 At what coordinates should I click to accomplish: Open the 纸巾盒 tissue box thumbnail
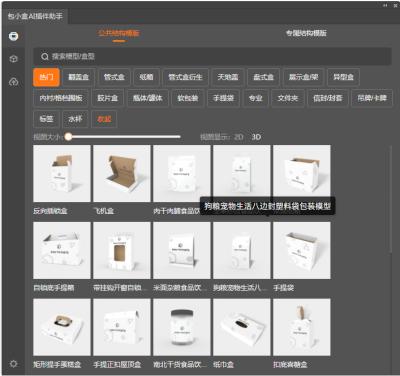tap(242, 327)
